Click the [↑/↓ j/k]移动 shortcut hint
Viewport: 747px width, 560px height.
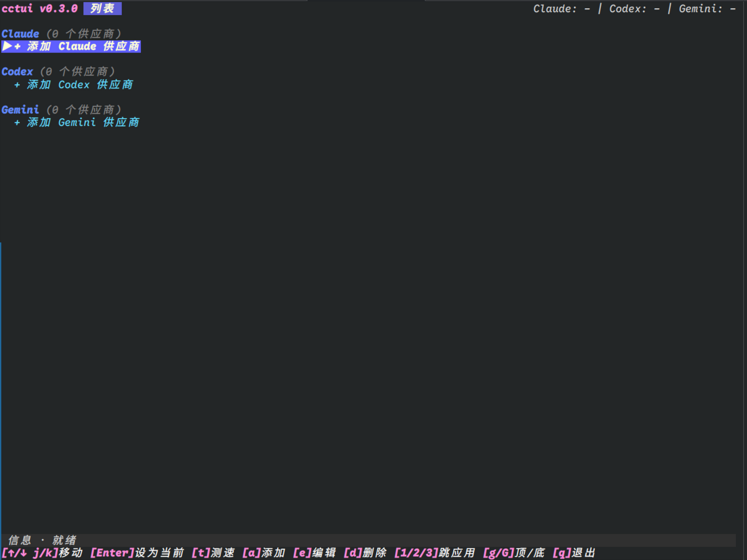(42, 553)
